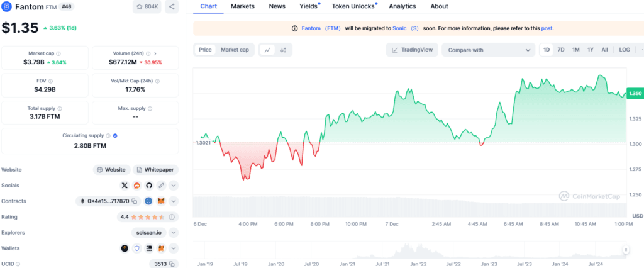
Task: Click the chain link icon in Socials
Action: point(162,186)
